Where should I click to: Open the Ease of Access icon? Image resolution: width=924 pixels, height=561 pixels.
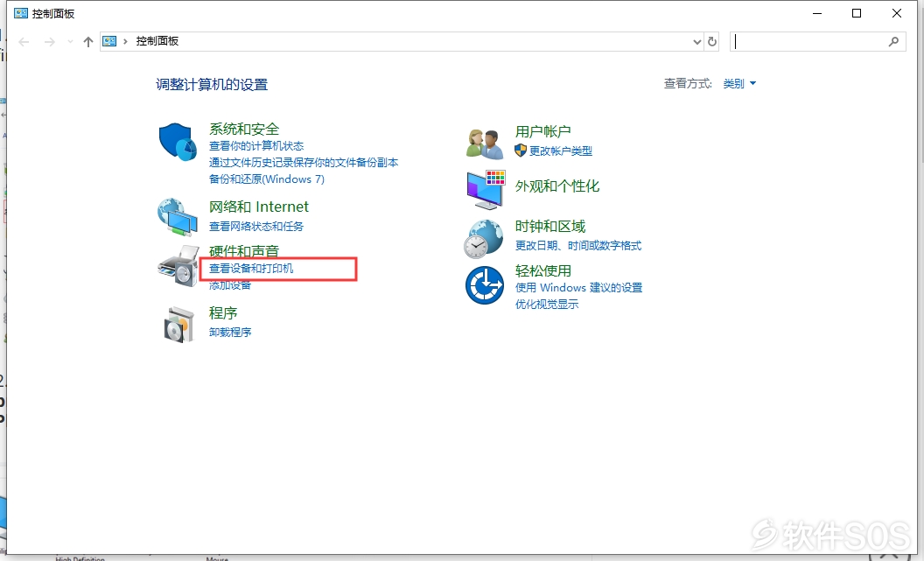click(485, 284)
